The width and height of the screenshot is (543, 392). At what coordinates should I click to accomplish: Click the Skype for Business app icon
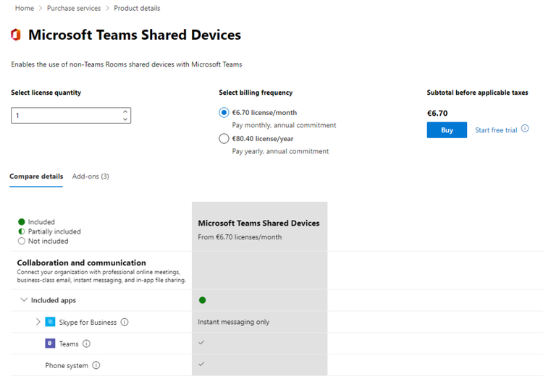click(x=50, y=322)
